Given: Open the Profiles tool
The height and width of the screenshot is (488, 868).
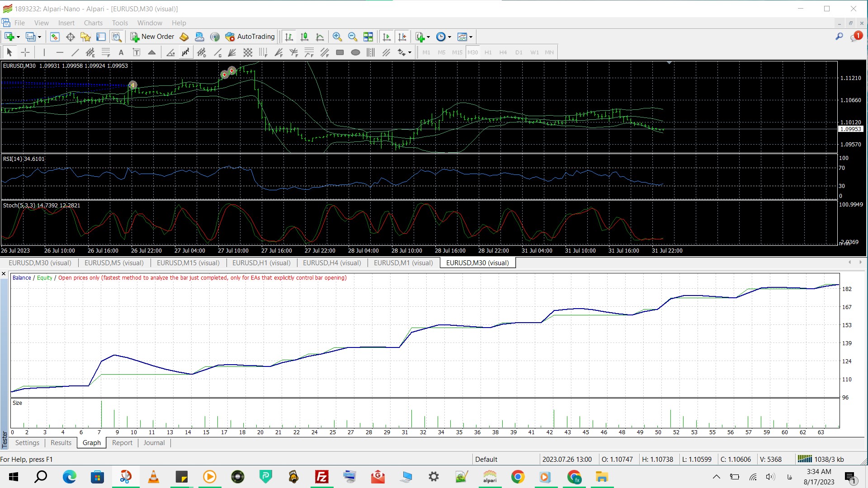Looking at the screenshot, I should 30,37.
